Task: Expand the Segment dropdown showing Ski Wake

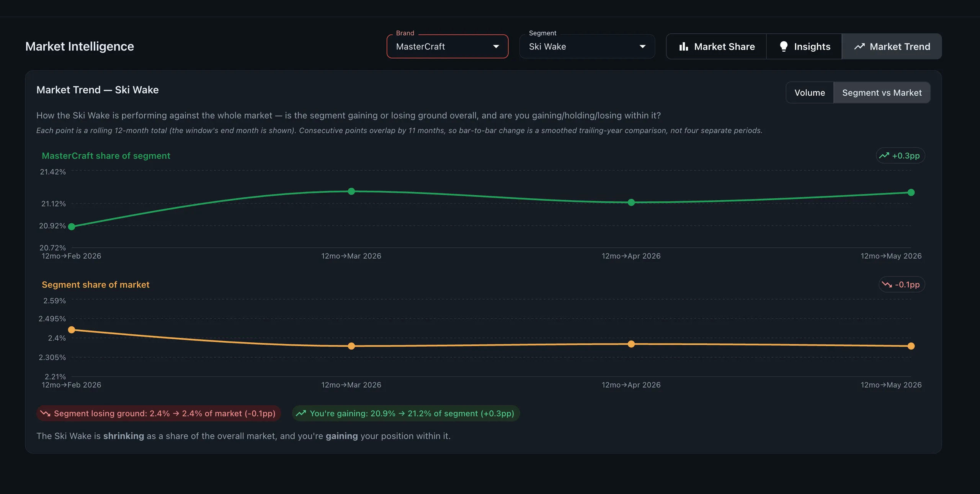Action: coord(587,46)
